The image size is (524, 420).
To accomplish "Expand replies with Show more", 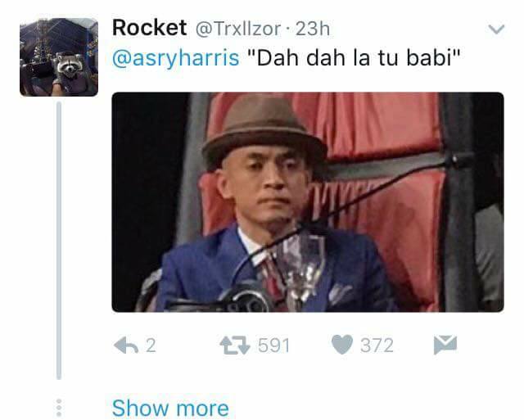I will pos(170,409).
